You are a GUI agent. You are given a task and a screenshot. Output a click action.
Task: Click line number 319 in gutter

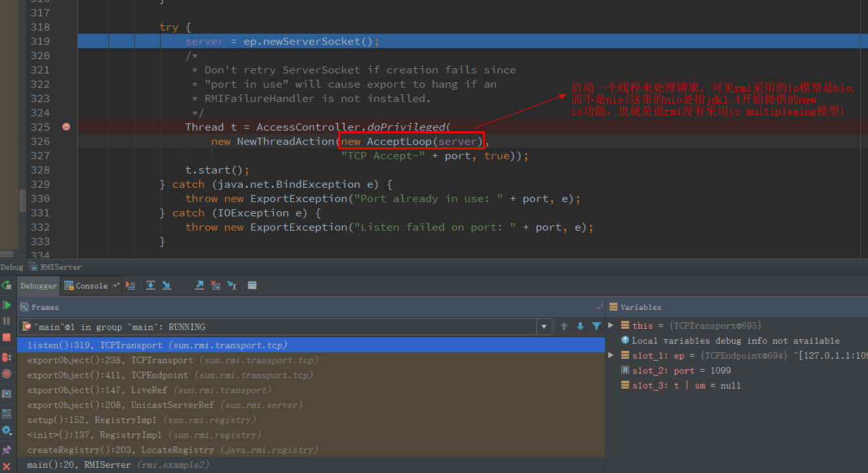pos(40,41)
